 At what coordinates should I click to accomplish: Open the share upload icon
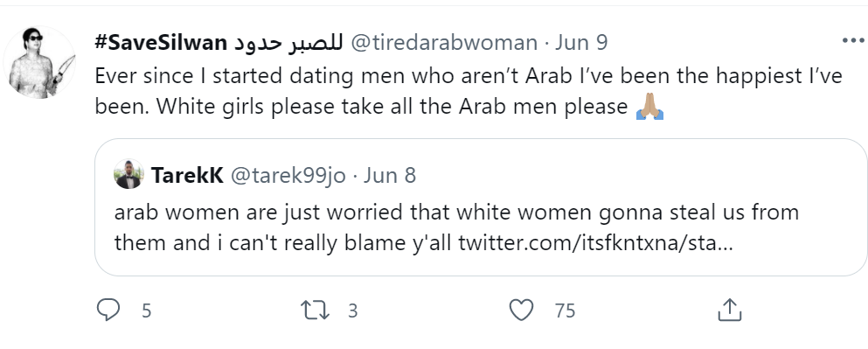729,310
